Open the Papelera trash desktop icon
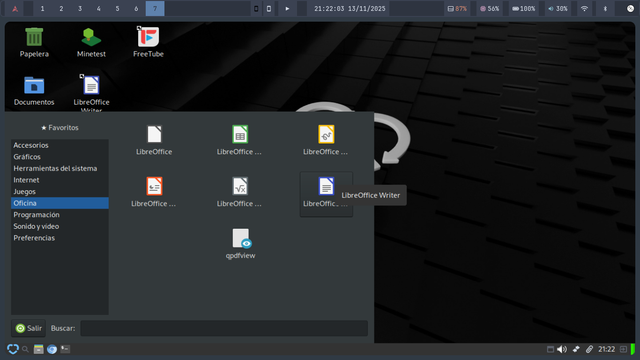The width and height of the screenshot is (640, 360). click(34, 42)
